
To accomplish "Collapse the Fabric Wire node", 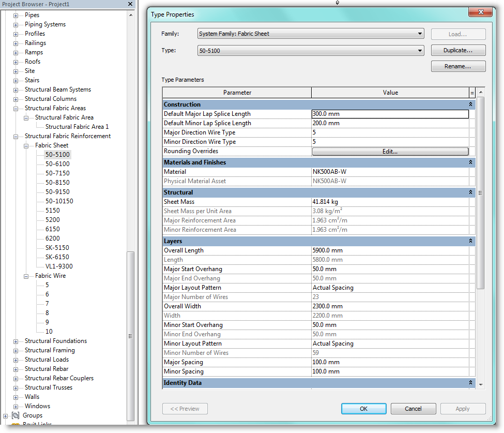I will click(26, 275).
